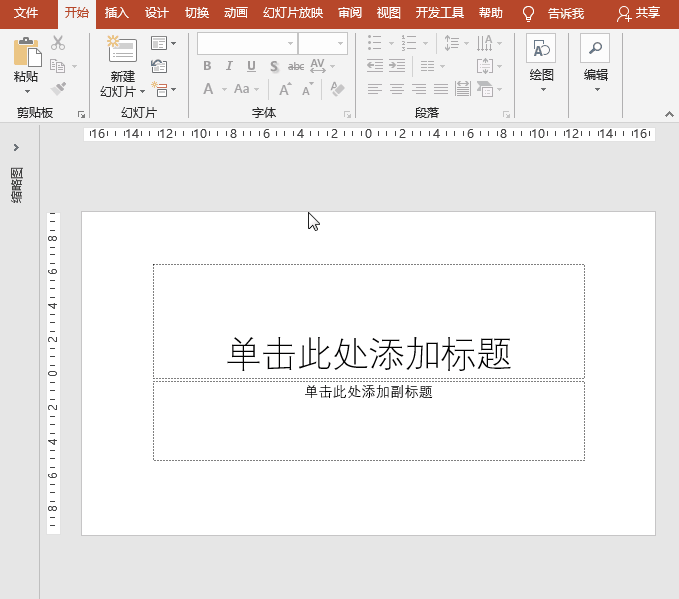
Task: Switch to the Developer (开发工具) tab
Action: pyautogui.click(x=440, y=13)
